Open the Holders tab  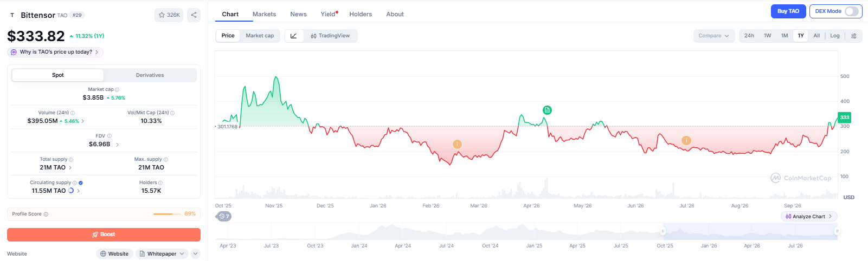pos(361,14)
